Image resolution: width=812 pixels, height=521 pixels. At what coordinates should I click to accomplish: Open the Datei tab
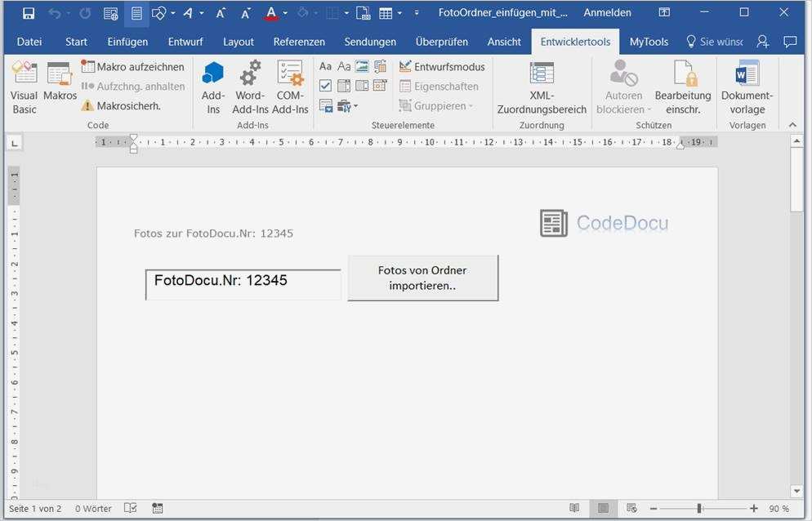pos(29,42)
